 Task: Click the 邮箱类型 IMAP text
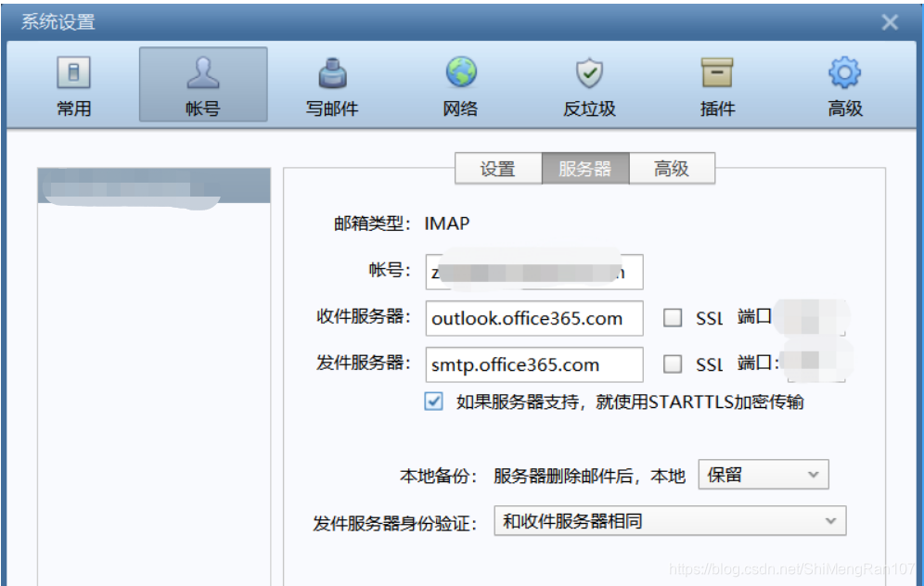click(x=446, y=223)
